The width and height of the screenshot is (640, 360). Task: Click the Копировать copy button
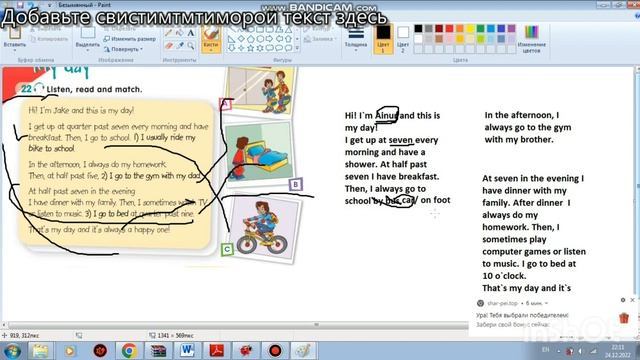tap(49, 39)
